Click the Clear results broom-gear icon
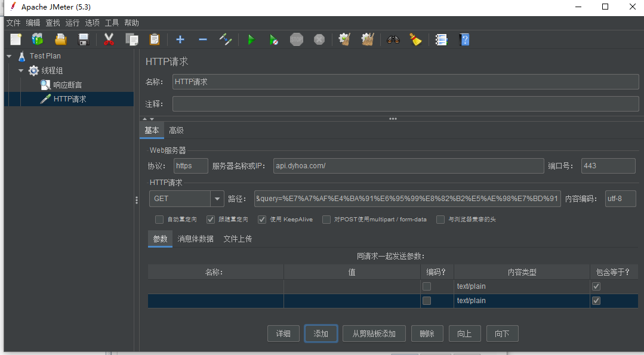The width and height of the screenshot is (644, 355). pyautogui.click(x=344, y=39)
